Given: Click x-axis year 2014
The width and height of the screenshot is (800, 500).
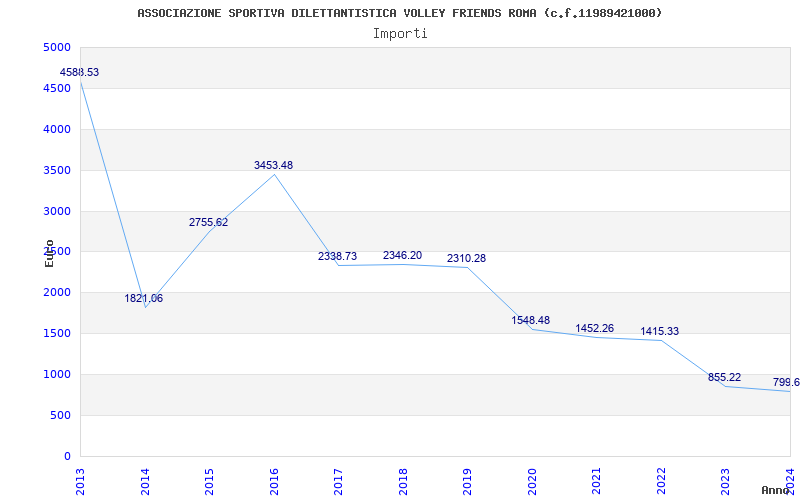Looking at the screenshot, I should pos(145,482).
